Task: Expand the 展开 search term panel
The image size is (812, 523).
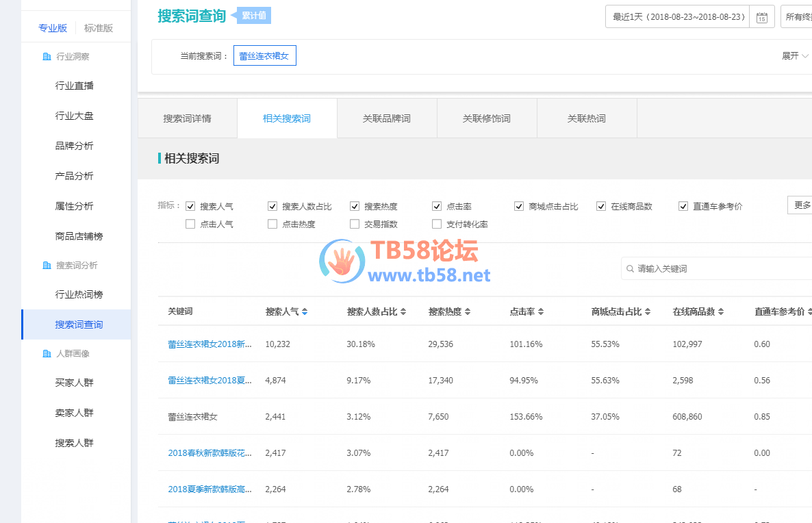Action: (795, 56)
